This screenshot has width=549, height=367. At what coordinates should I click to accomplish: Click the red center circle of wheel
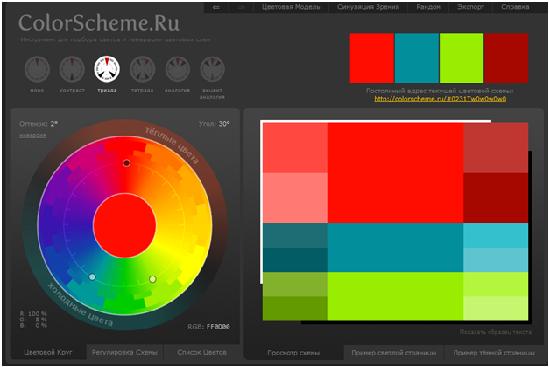(x=125, y=225)
